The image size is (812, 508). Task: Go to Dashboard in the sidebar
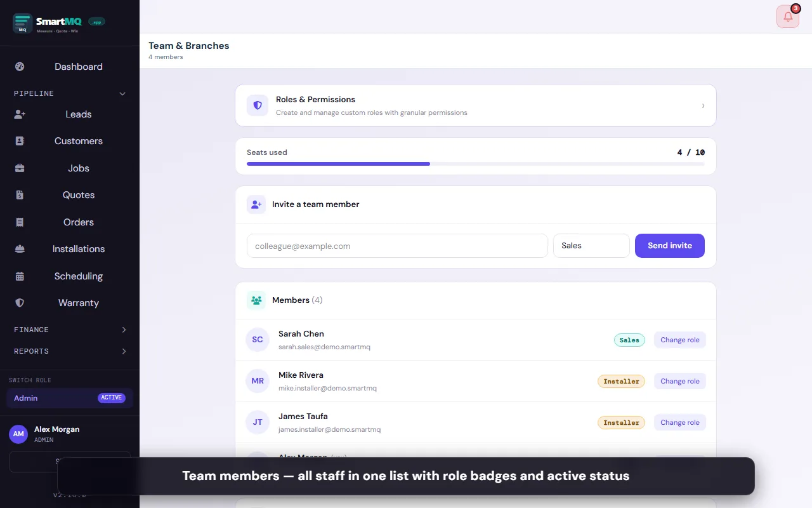pyautogui.click(x=70, y=67)
